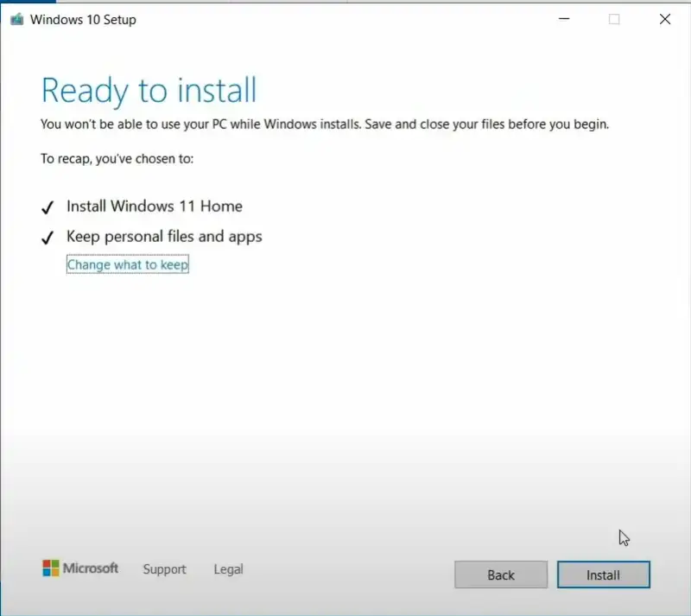Click the Windows 10 Setup title bar icon

click(16, 19)
